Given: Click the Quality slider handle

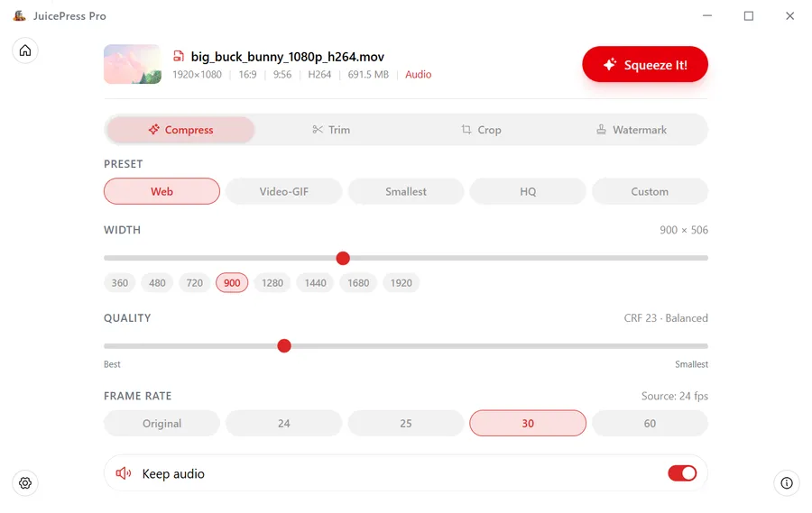Looking at the screenshot, I should pyautogui.click(x=284, y=346).
